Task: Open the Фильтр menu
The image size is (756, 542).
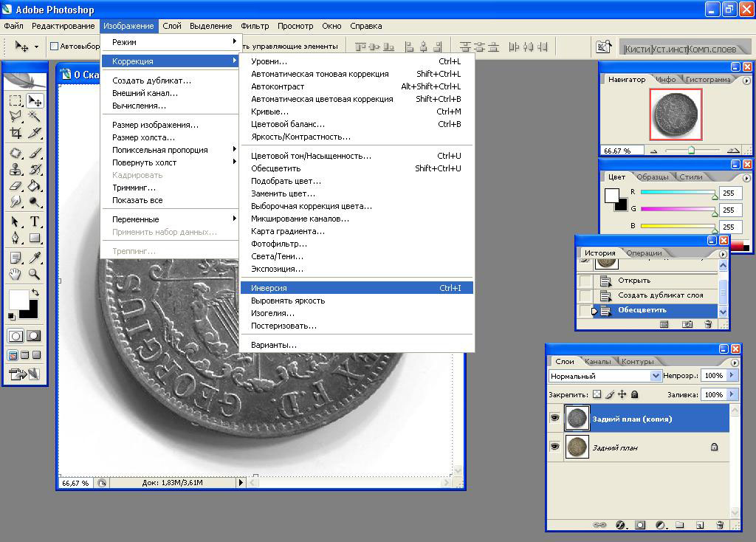Action: (255, 26)
